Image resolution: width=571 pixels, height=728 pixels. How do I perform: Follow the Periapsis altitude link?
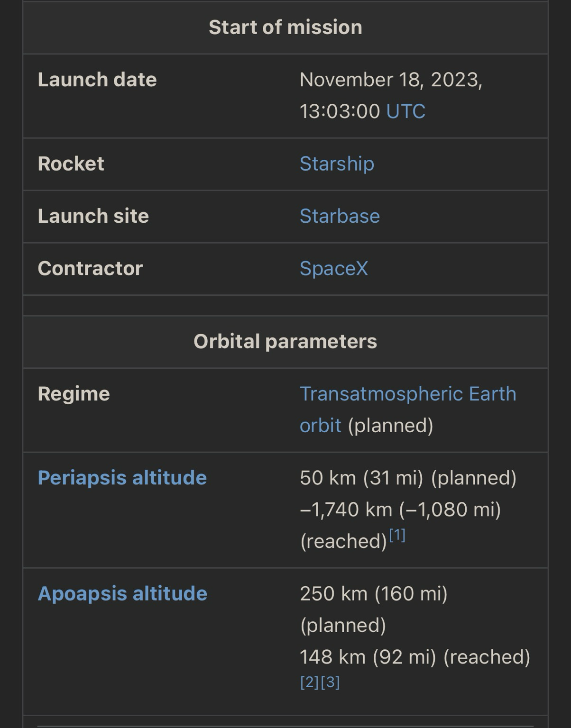tap(122, 478)
